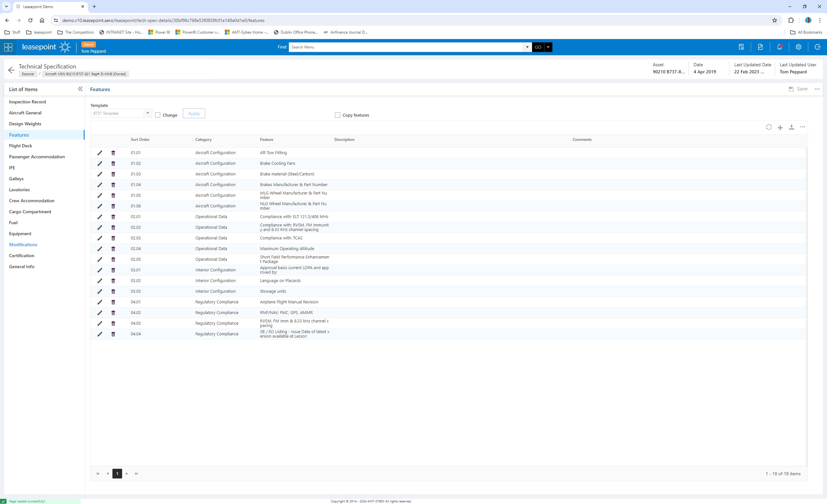Edit the Stowage units row
The image size is (827, 504).
pos(100,292)
